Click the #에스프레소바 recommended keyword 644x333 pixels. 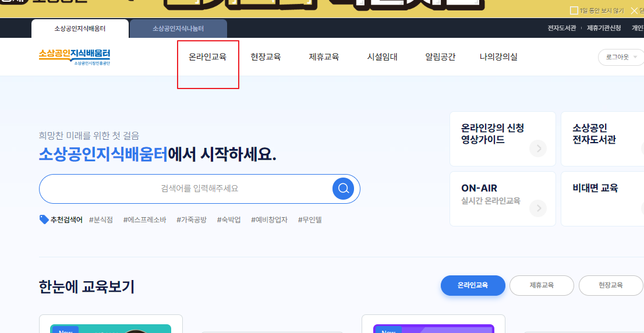click(x=144, y=219)
